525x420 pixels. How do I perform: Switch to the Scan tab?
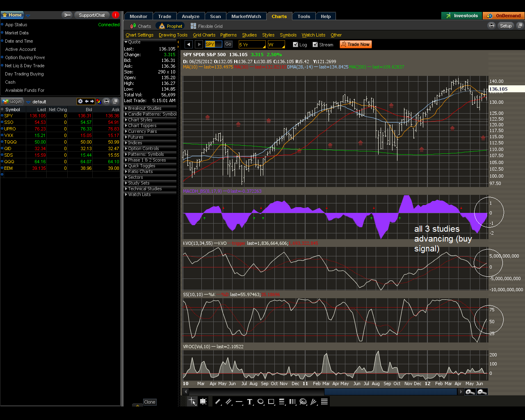coord(215,16)
